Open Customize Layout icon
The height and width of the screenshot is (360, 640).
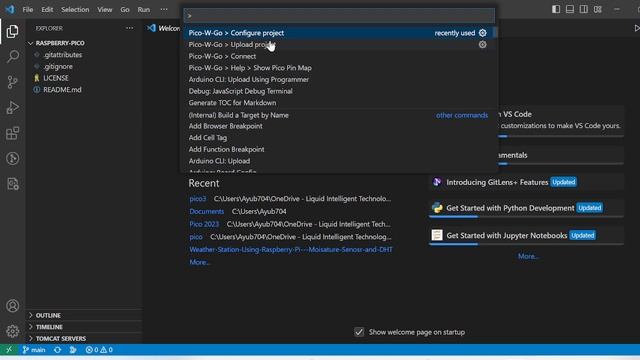pos(598,9)
